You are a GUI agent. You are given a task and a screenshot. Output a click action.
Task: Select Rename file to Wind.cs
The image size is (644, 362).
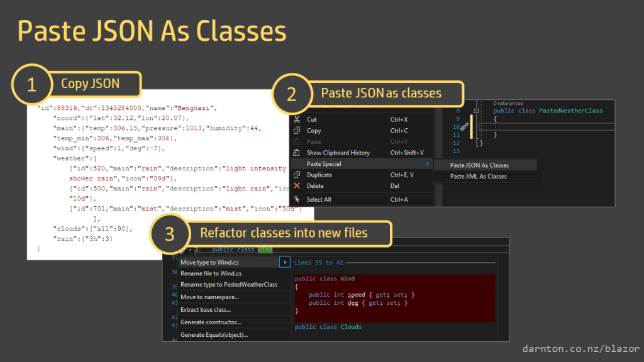[x=211, y=273]
